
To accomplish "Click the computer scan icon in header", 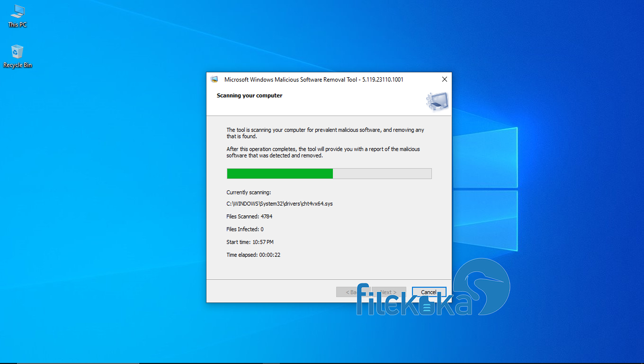I will click(x=437, y=101).
